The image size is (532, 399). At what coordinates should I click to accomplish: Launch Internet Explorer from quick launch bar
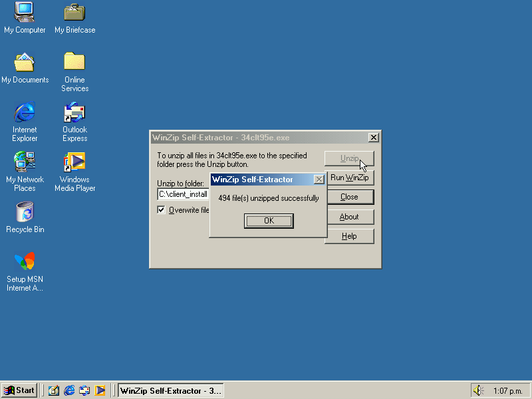pos(69,390)
